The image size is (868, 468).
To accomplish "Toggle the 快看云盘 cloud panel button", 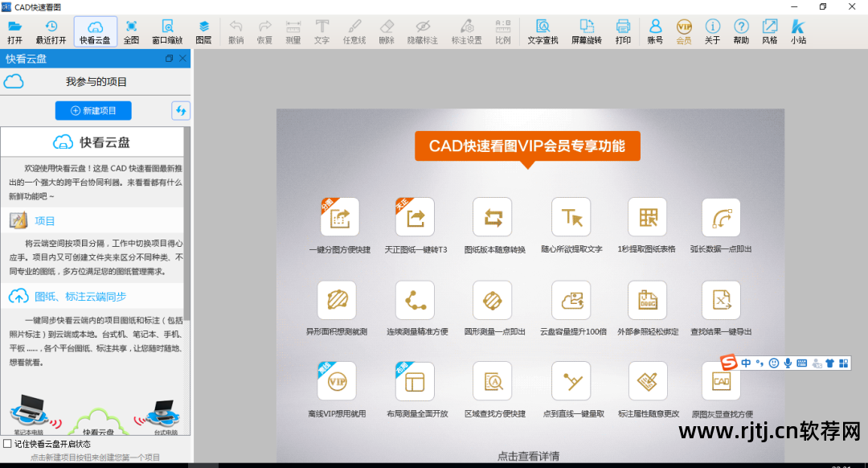I will coord(95,31).
